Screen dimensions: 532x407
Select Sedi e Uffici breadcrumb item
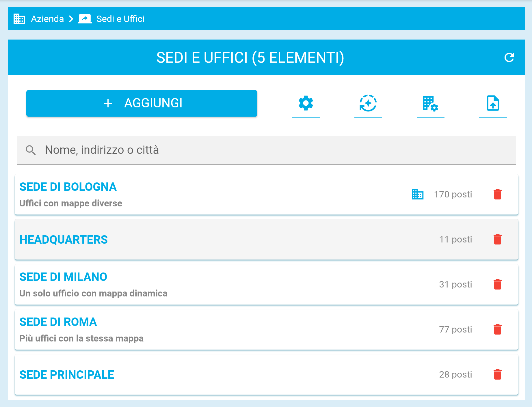click(x=120, y=19)
